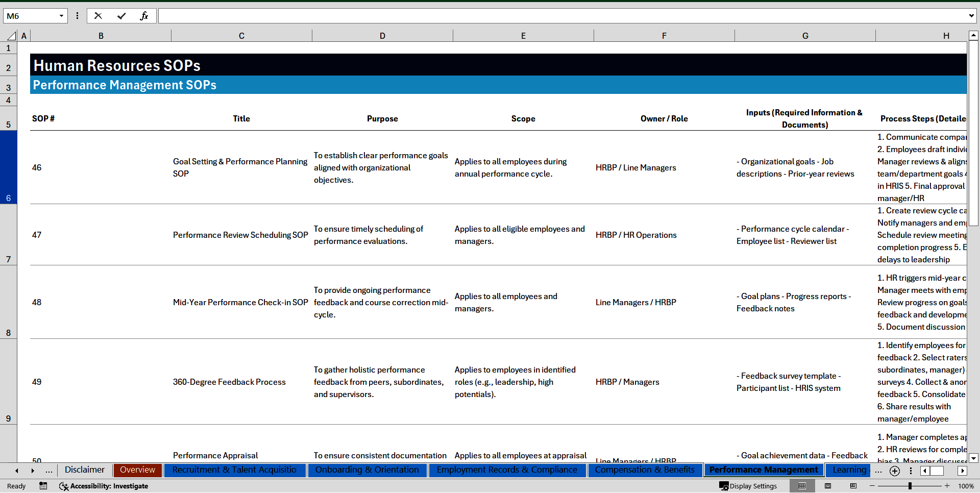Screen dimensions: 980x493
Task: Open Accessibility: Investigate checker
Action: pyautogui.click(x=104, y=486)
